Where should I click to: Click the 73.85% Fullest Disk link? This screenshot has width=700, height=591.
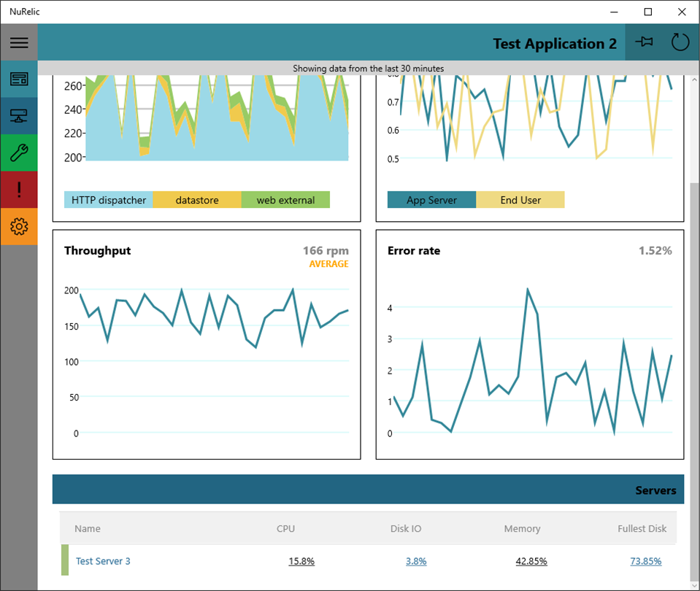[x=646, y=561]
